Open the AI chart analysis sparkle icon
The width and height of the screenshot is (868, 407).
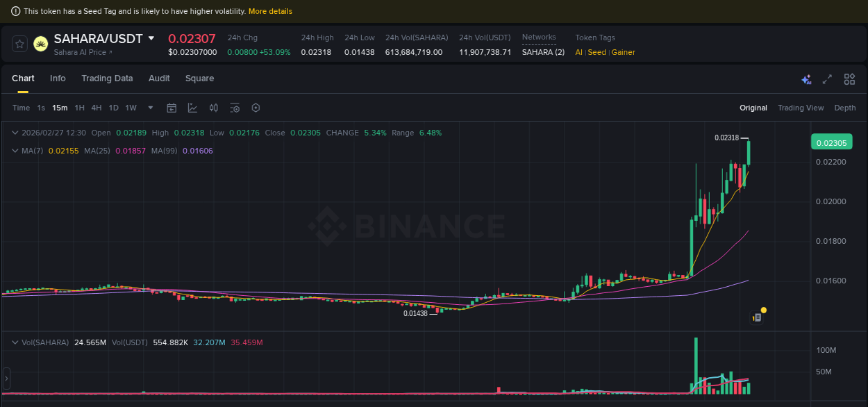coord(806,79)
